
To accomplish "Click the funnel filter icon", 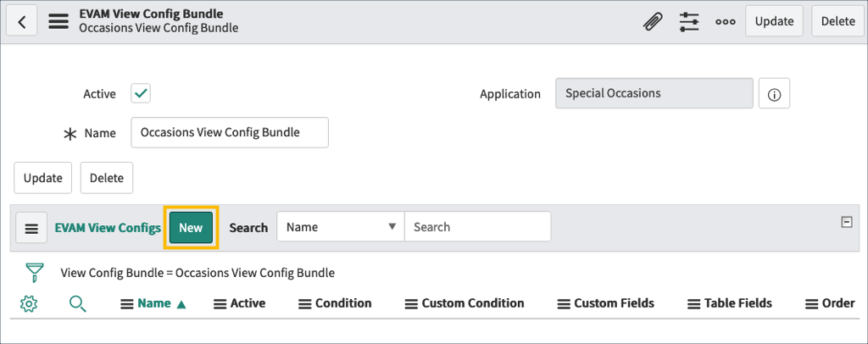I will point(34,273).
